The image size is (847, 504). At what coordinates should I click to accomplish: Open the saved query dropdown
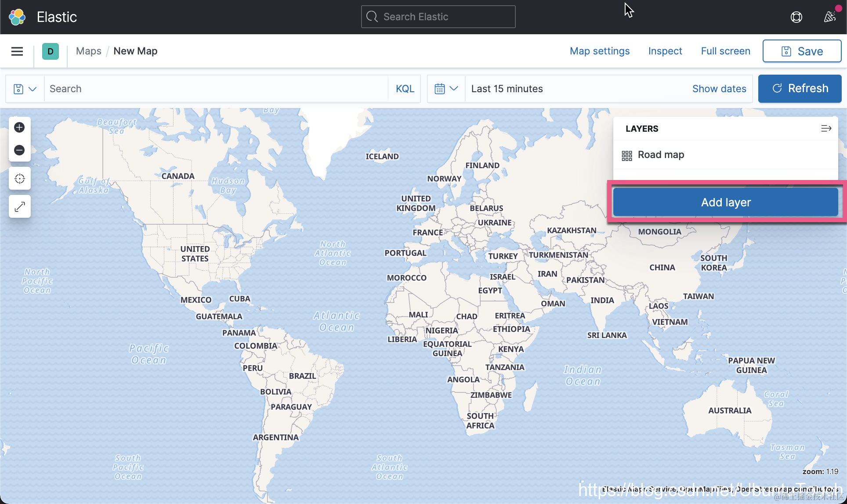pyautogui.click(x=25, y=89)
